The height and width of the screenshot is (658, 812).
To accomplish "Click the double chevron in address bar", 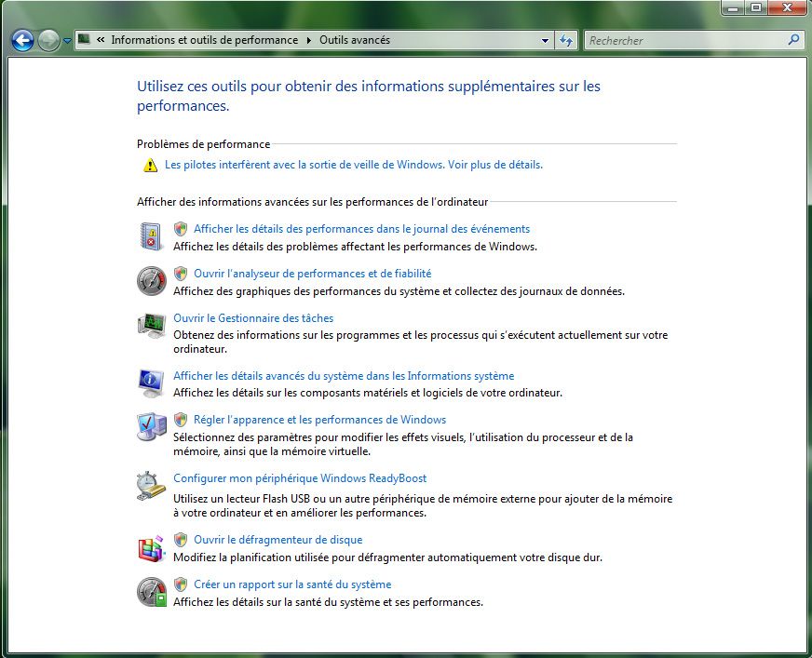I will pos(101,39).
